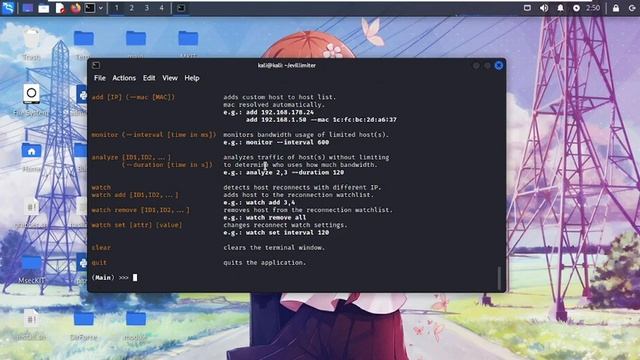Click 'monitor (--interval [time in ms])' text
The image size is (640, 360).
click(x=154, y=135)
